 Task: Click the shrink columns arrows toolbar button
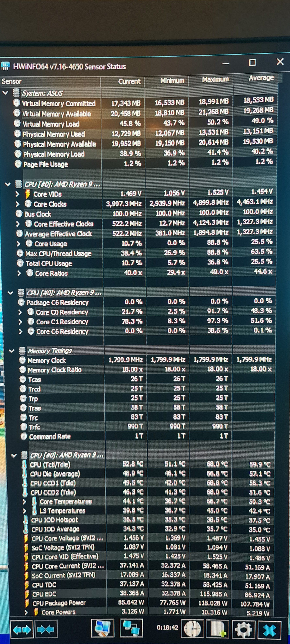click(46, 629)
